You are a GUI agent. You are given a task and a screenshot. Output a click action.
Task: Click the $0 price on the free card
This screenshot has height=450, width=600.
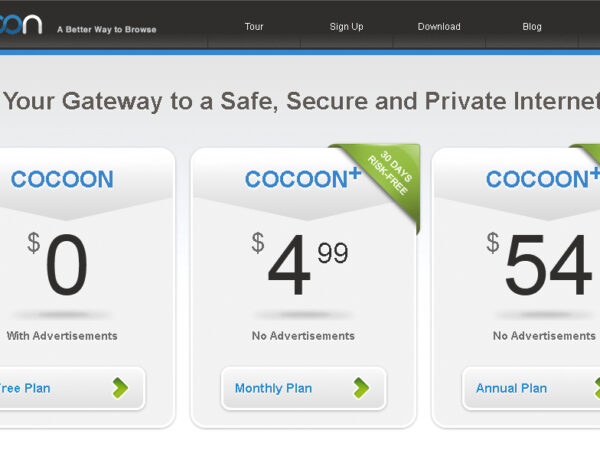[x=60, y=265]
